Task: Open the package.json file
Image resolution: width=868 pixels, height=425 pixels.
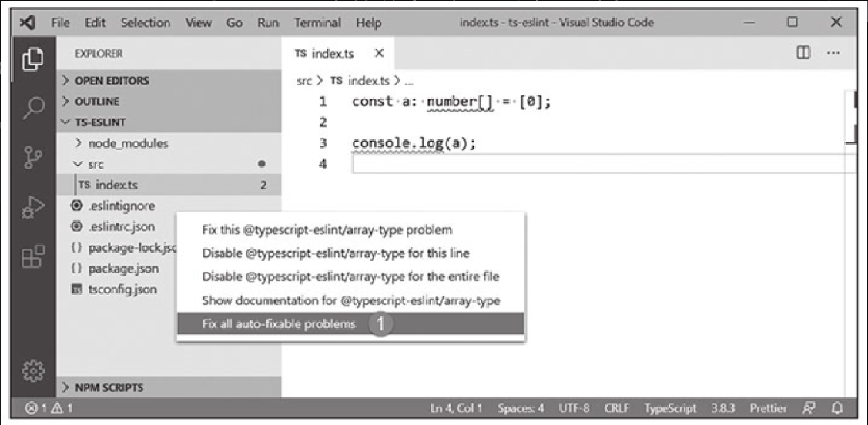Action: pyautogui.click(x=116, y=269)
